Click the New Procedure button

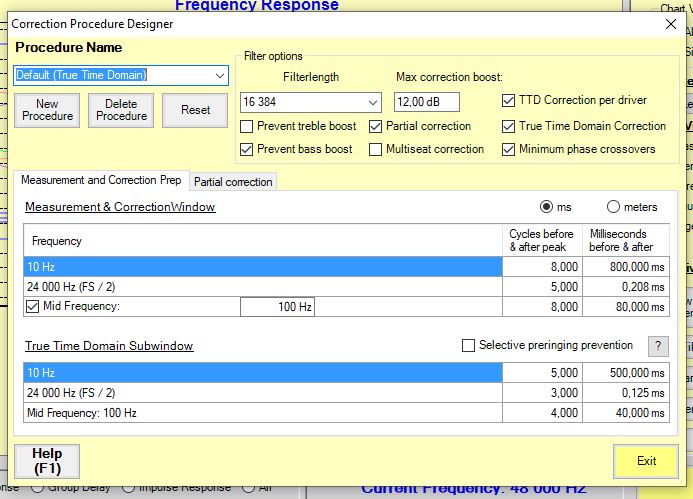pos(47,110)
